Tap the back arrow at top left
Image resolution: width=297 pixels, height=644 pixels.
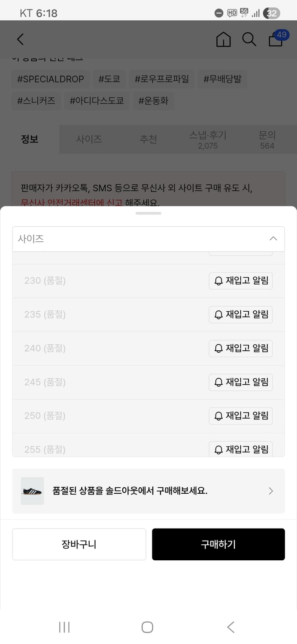pyautogui.click(x=20, y=39)
